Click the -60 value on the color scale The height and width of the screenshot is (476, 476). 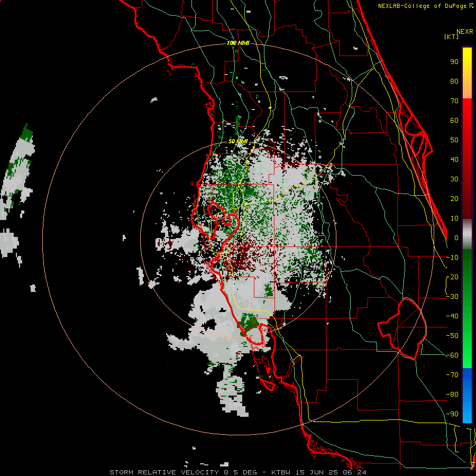[x=452, y=355]
